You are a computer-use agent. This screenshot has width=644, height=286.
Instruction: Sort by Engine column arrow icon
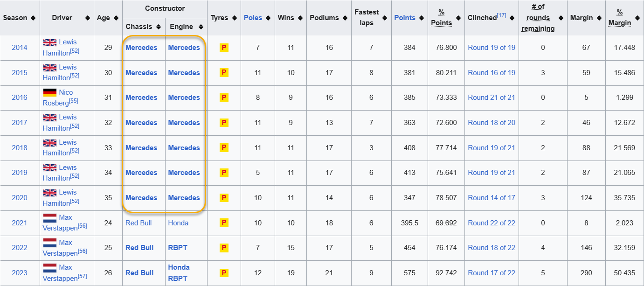201,27
